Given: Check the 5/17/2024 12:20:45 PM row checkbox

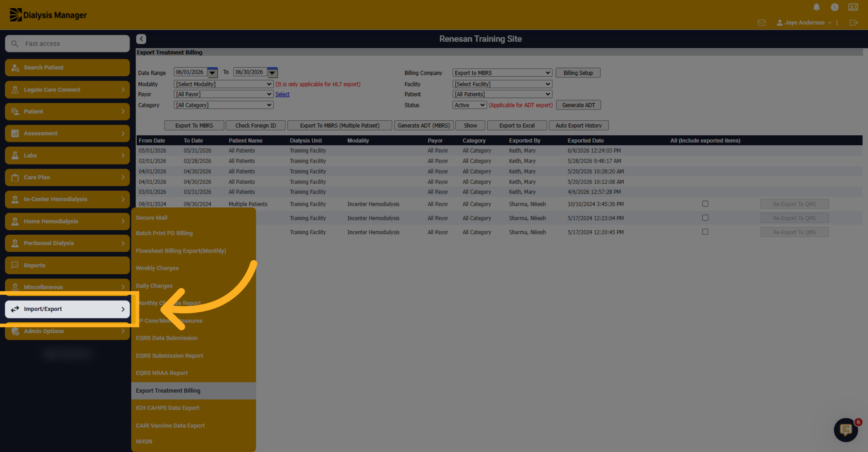Looking at the screenshot, I should click(x=705, y=232).
